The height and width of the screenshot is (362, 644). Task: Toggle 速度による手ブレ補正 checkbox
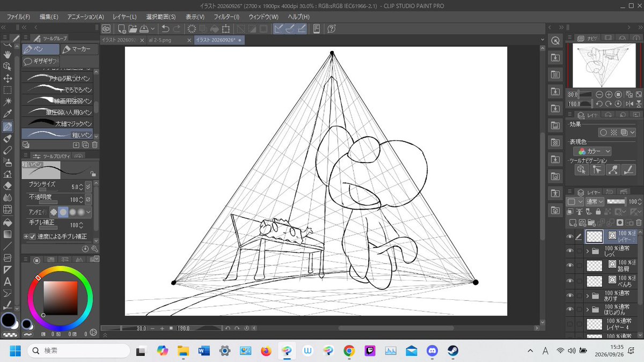tap(33, 237)
